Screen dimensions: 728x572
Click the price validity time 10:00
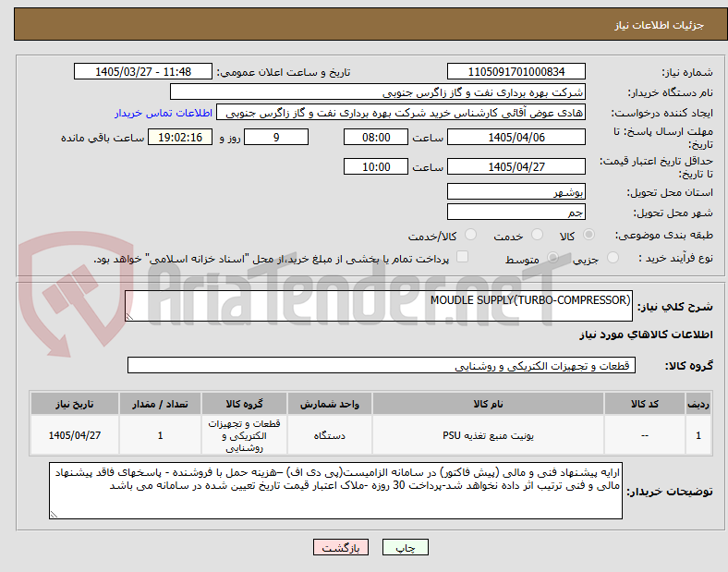click(x=376, y=166)
